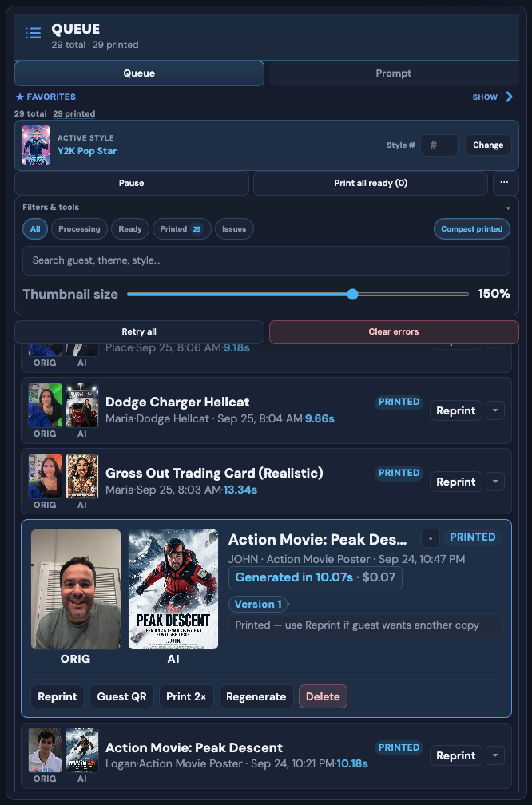Click the Gross Out Trading Card (Realistic) title
This screenshot has width=532, height=805.
(x=214, y=473)
